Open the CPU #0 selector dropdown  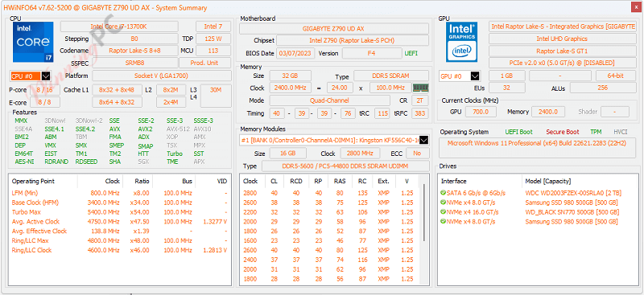point(46,76)
